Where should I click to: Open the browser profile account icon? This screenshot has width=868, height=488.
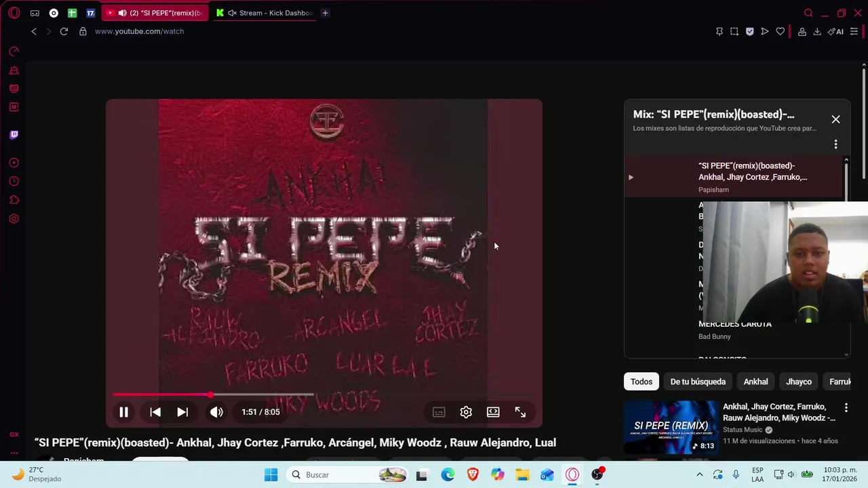(x=802, y=31)
